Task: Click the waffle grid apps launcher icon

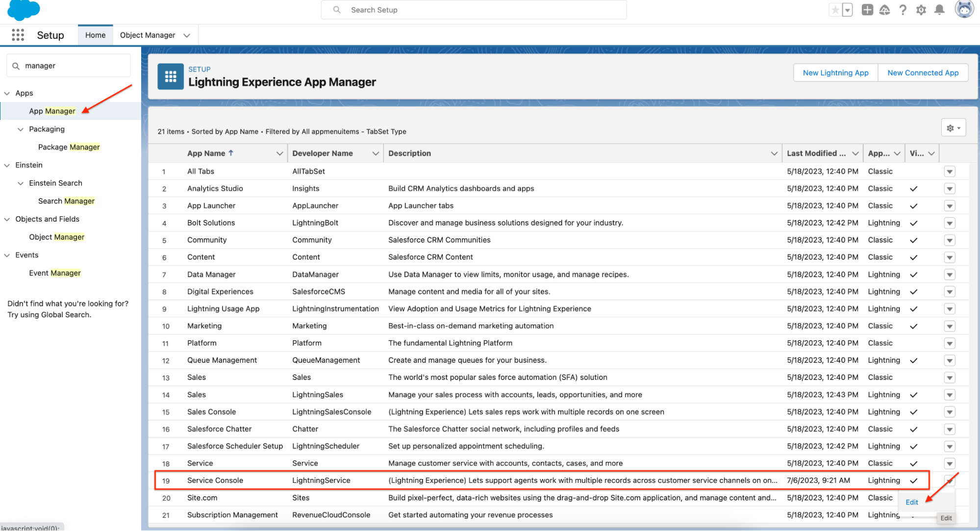Action: (18, 35)
